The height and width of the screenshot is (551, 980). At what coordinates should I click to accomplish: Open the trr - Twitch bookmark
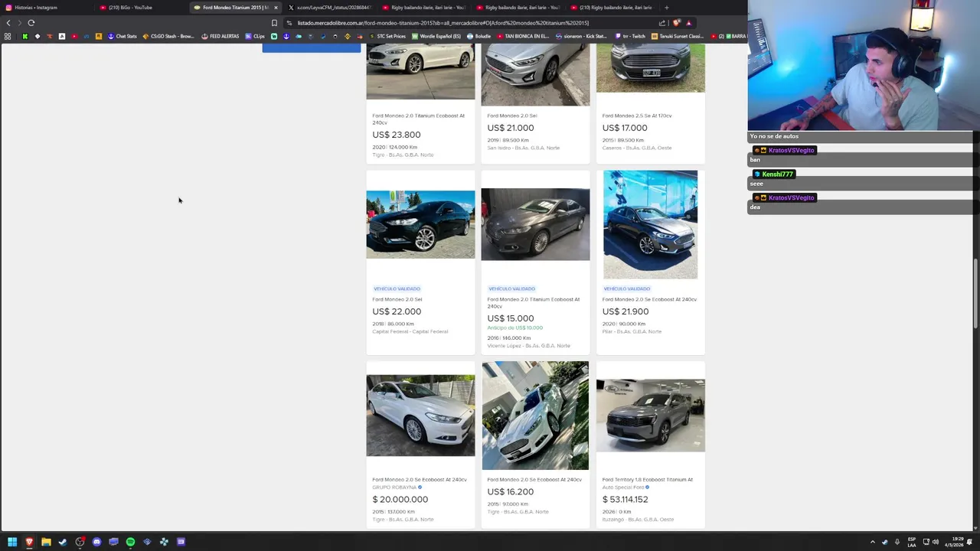(630, 36)
